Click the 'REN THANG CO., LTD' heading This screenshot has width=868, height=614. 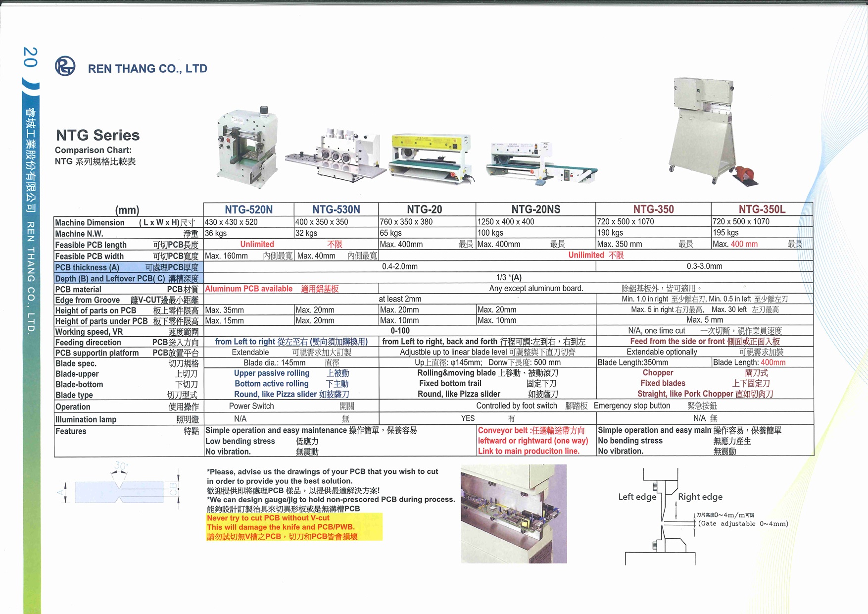pyautogui.click(x=147, y=69)
